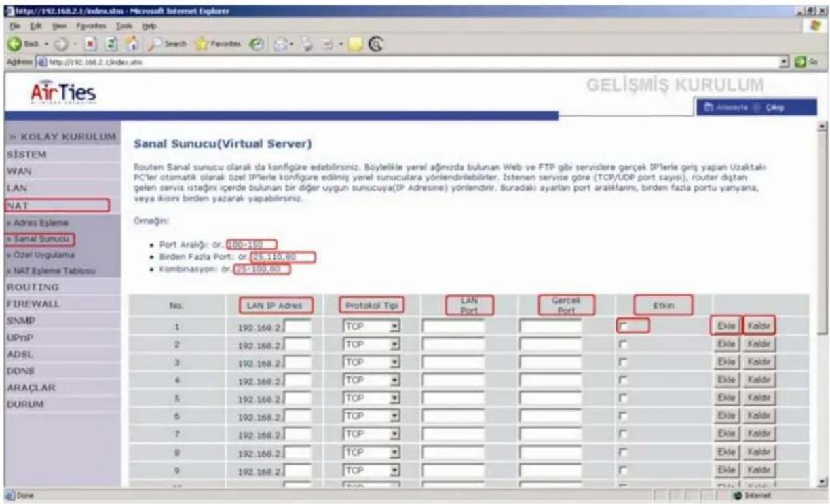The image size is (830, 504).
Task: Open the TCP protocol dropdown in row 2
Action: pos(371,345)
